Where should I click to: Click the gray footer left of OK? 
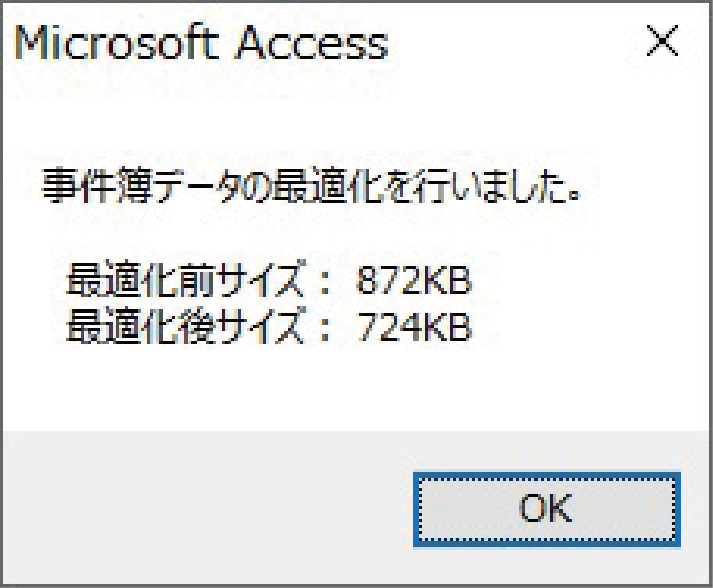coord(200,508)
